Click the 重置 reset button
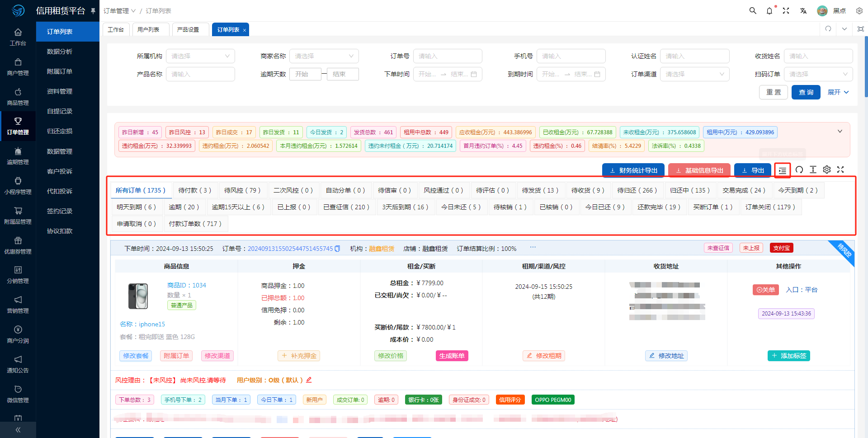 pos(774,92)
